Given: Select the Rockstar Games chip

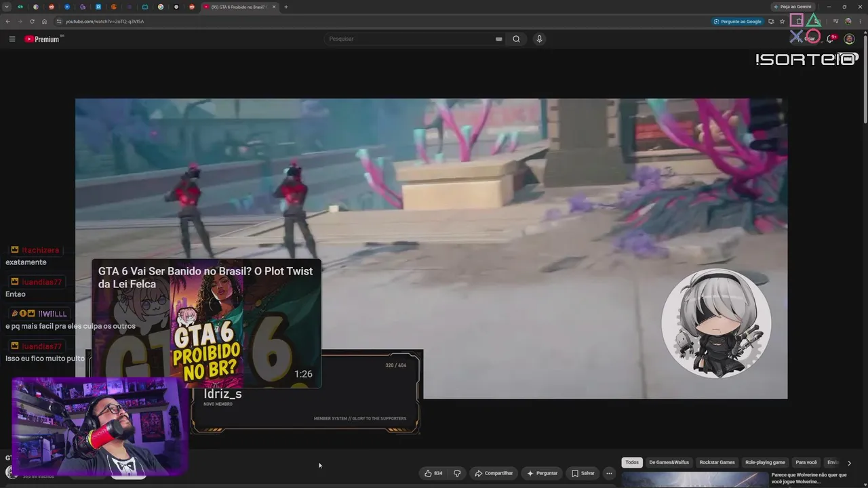Looking at the screenshot, I should pos(717,462).
